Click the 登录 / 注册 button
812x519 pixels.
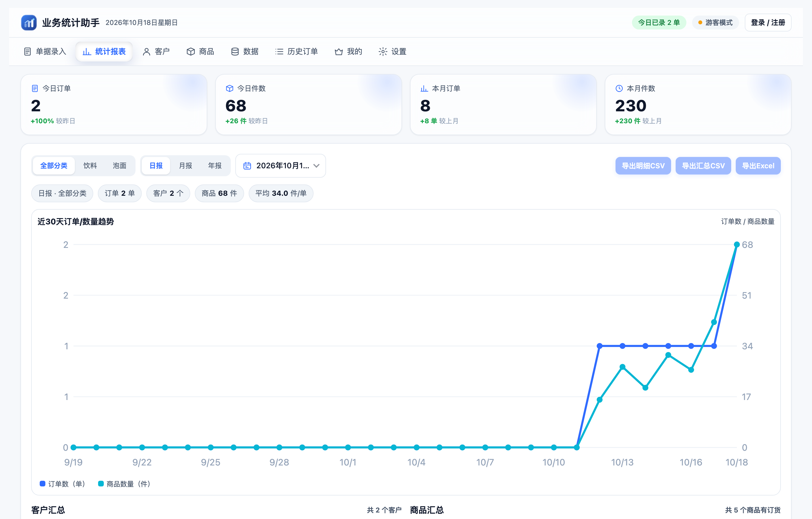pos(768,23)
